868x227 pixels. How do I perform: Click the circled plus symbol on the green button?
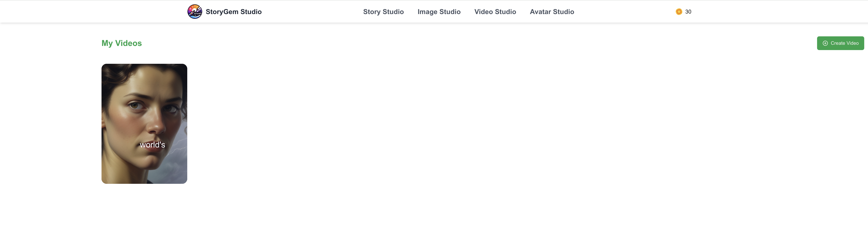(x=825, y=43)
